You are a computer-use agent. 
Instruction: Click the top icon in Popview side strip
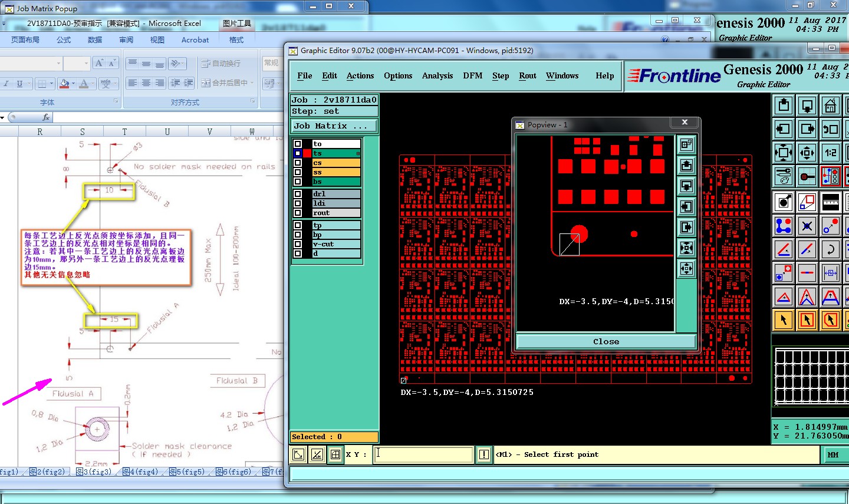[x=686, y=144]
